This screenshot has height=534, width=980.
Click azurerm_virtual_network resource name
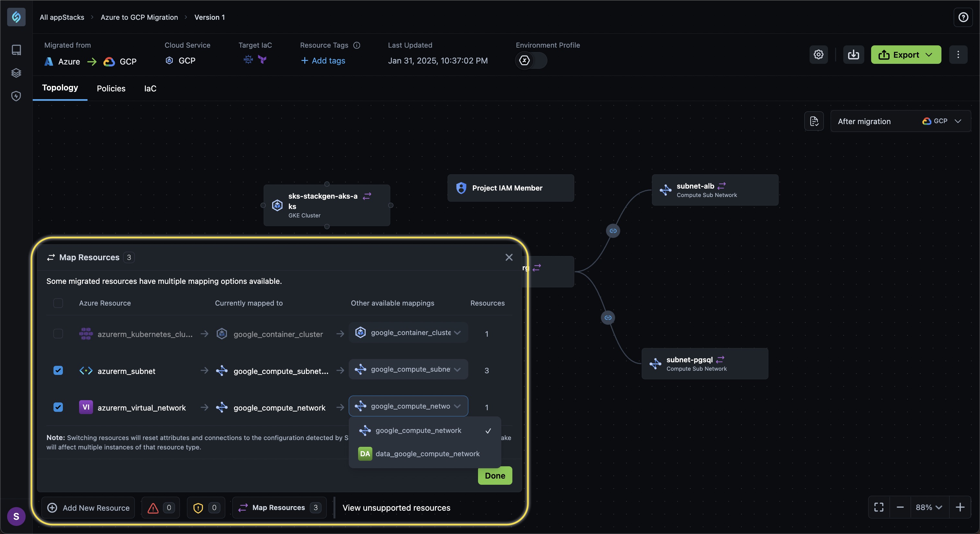[142, 408]
